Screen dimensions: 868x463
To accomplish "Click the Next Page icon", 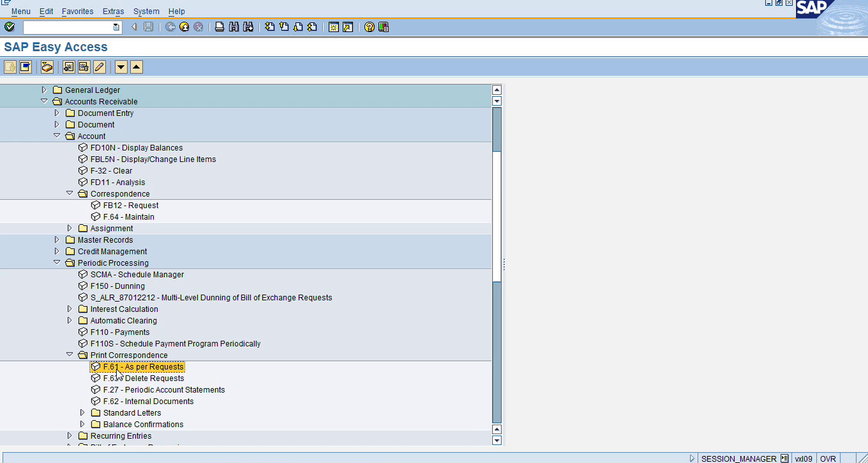I will pyautogui.click(x=298, y=27).
